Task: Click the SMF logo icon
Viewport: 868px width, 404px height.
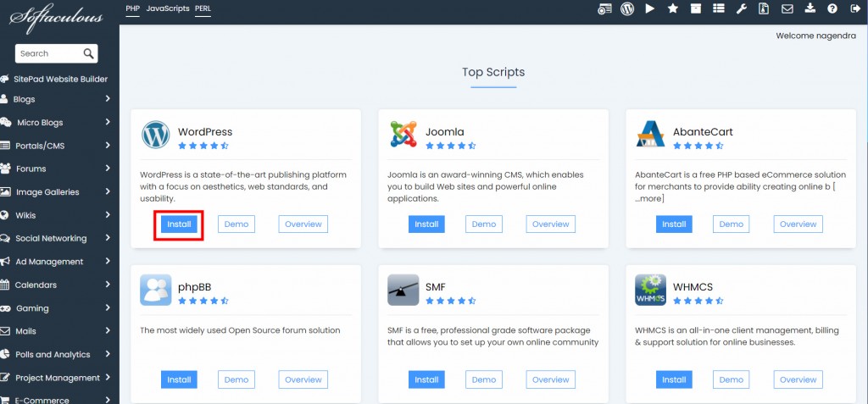Action: click(x=403, y=290)
